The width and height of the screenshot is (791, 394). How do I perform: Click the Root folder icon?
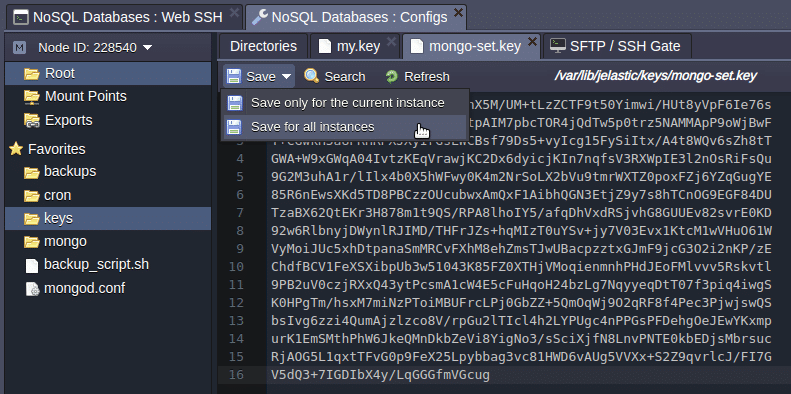tap(32, 74)
